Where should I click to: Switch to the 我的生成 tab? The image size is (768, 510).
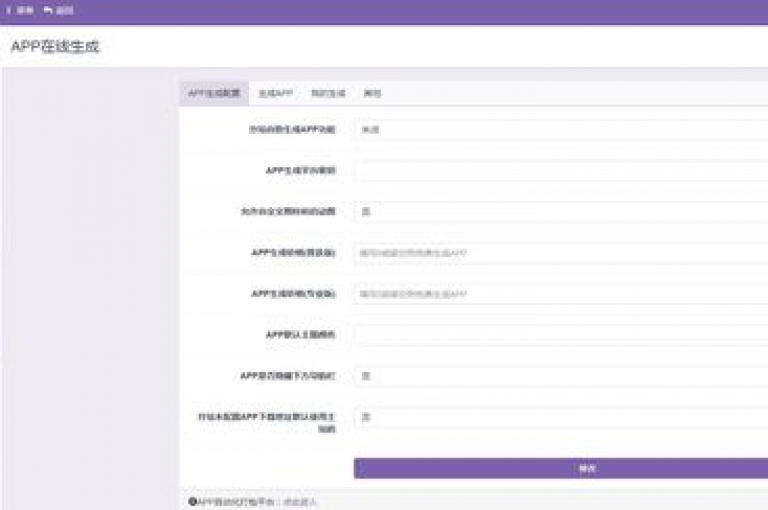[x=328, y=93]
